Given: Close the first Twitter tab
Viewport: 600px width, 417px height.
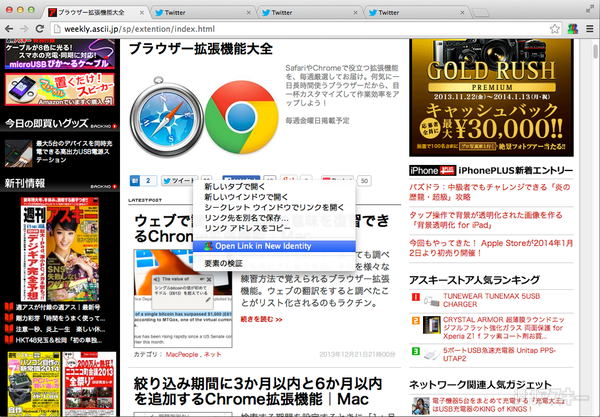Looking at the screenshot, I should point(248,13).
